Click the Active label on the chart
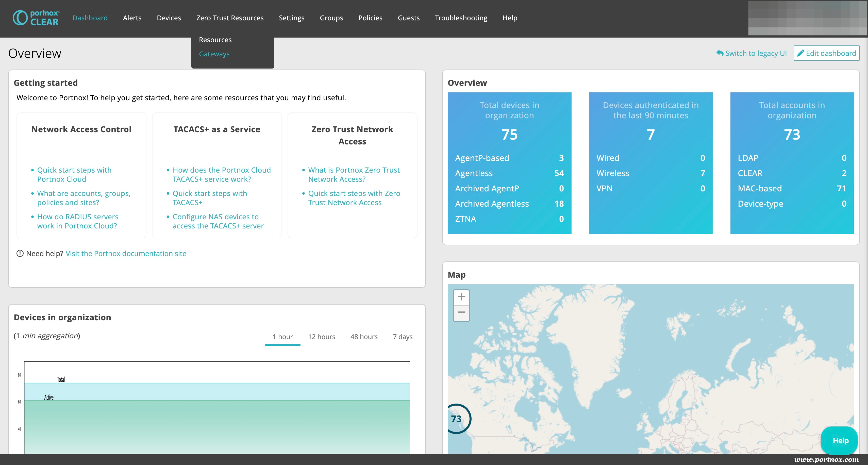This screenshot has width=868, height=465. pyautogui.click(x=49, y=397)
